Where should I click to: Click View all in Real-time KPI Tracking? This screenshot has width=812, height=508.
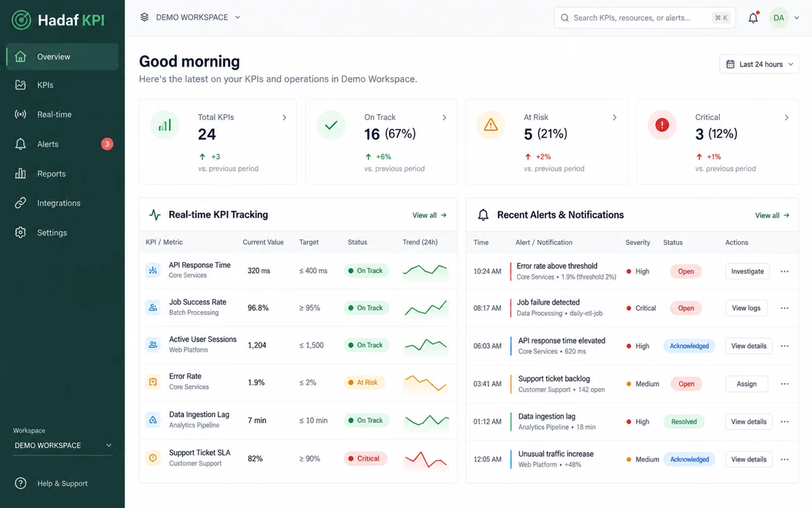(x=429, y=216)
